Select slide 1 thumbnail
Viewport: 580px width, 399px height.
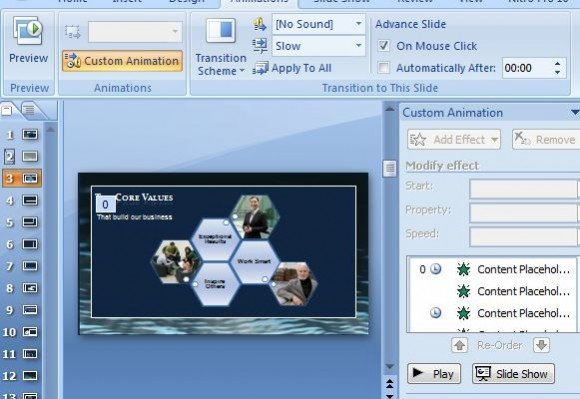(x=30, y=134)
